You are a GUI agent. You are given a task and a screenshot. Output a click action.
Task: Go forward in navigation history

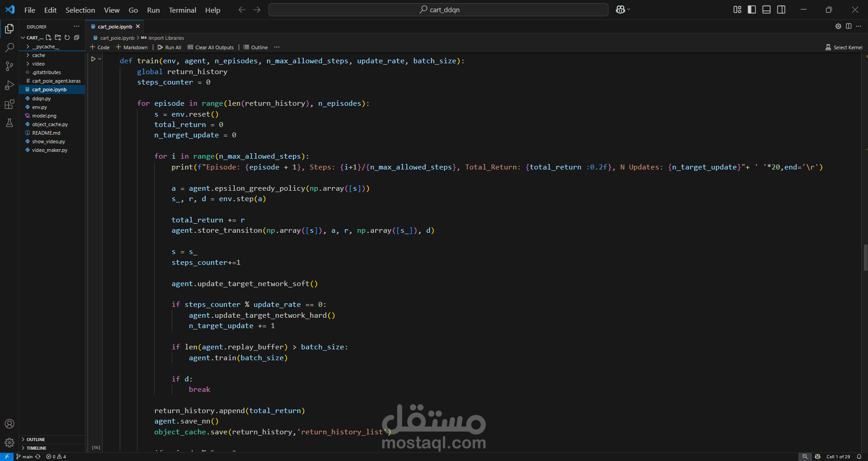(x=257, y=9)
